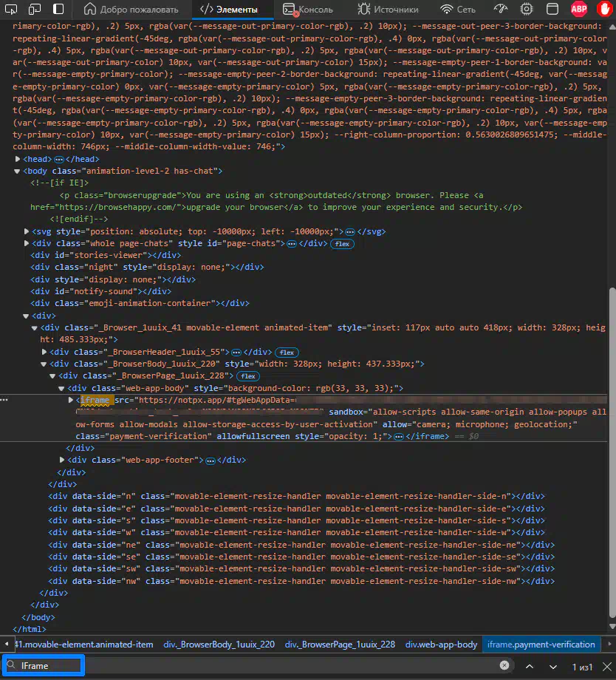616x680 pixels.
Task: Go to next search result arrow
Action: 552,666
